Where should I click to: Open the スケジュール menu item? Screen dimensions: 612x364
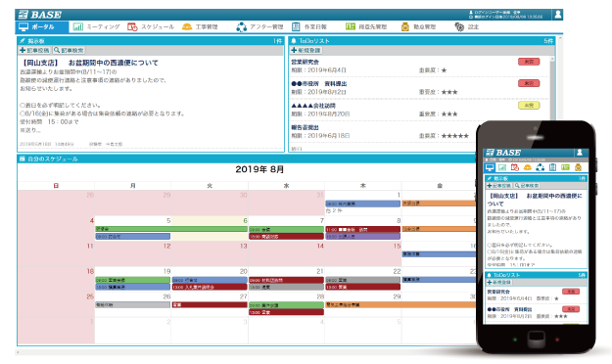[151, 27]
